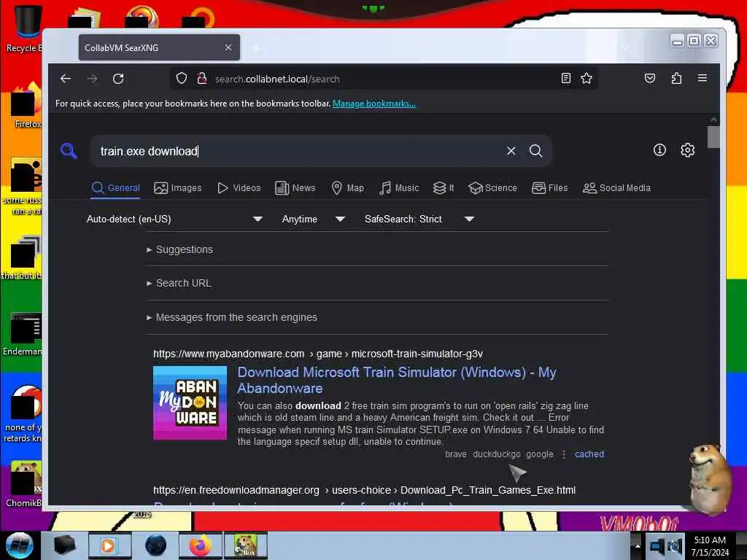Open the SafeSearch Strict dropdown

pos(419,219)
